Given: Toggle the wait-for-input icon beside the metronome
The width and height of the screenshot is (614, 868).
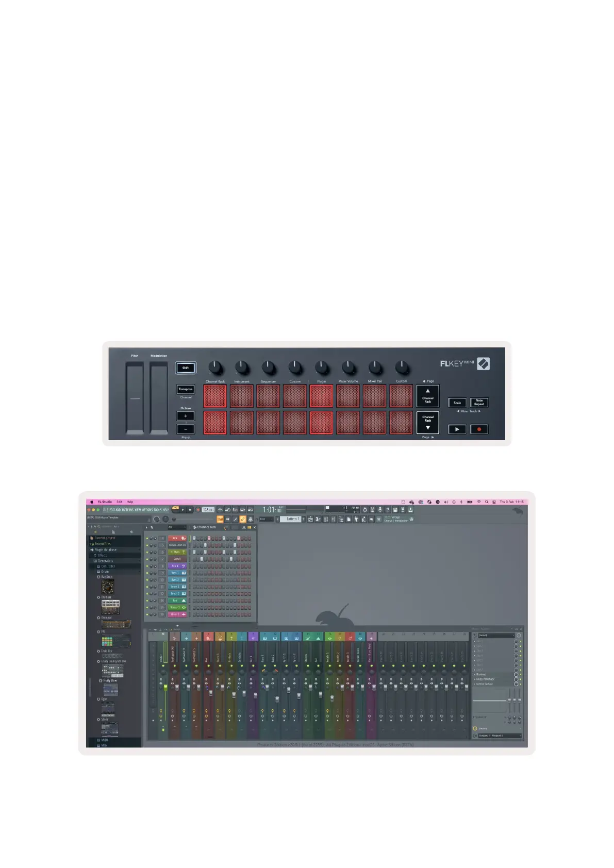Looking at the screenshot, I should (x=227, y=509).
